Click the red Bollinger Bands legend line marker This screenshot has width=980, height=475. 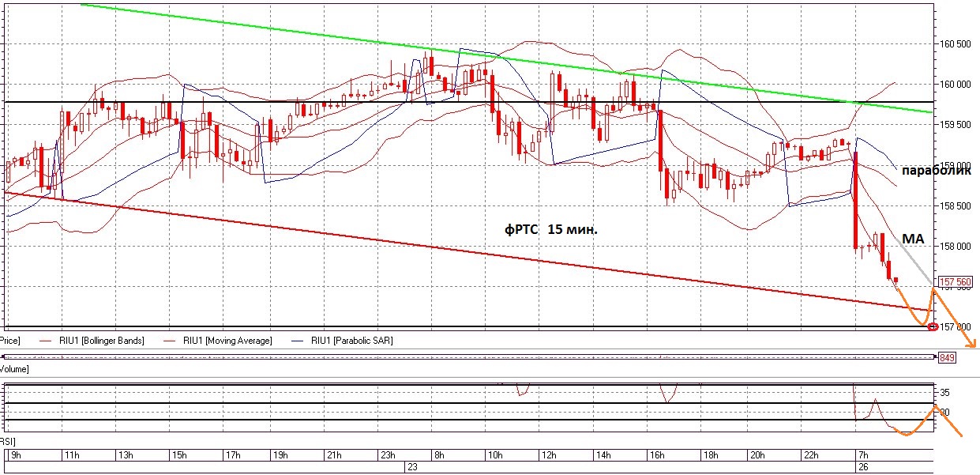click(x=43, y=341)
